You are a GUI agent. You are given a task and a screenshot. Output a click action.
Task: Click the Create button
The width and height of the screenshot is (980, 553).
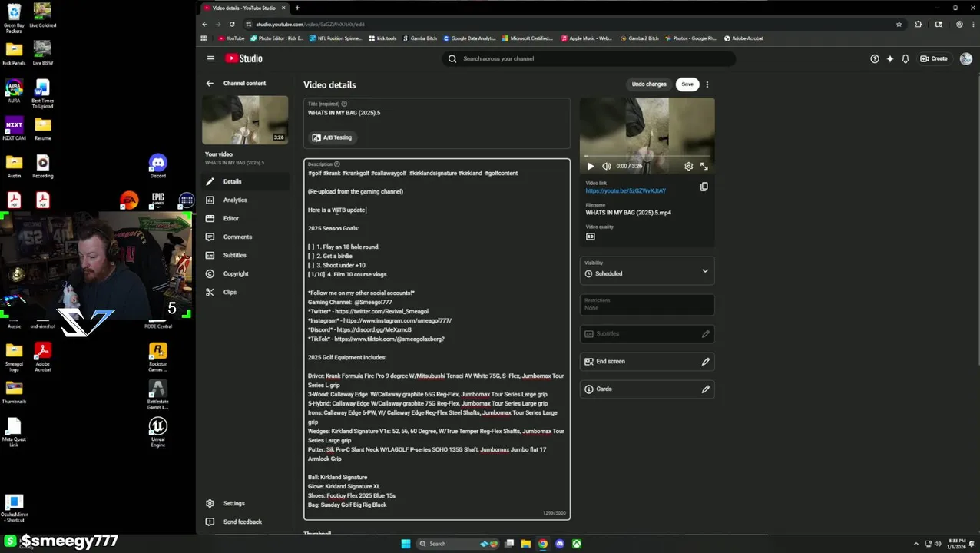click(x=934, y=58)
